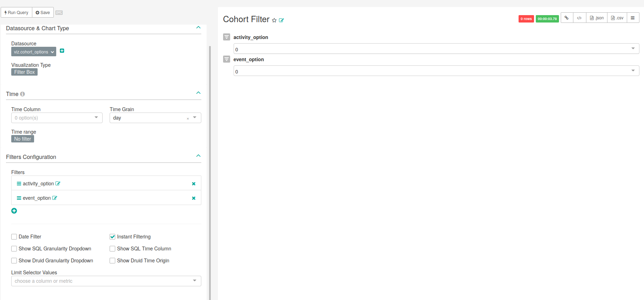Click the green add datasource plus icon
This screenshot has height=300, width=644.
(x=62, y=51)
